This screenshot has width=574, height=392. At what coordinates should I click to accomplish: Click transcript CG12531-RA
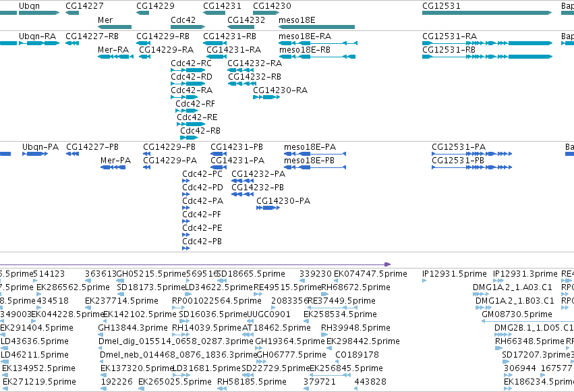click(449, 36)
